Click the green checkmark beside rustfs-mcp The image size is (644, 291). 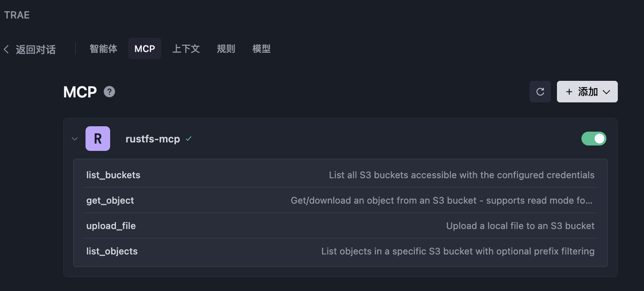pyautogui.click(x=188, y=139)
